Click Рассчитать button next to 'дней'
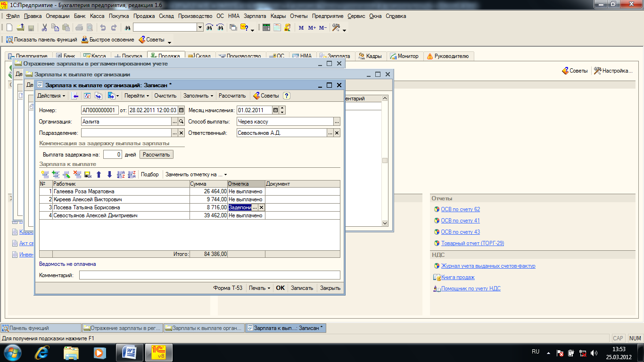The image size is (644, 362). (157, 155)
